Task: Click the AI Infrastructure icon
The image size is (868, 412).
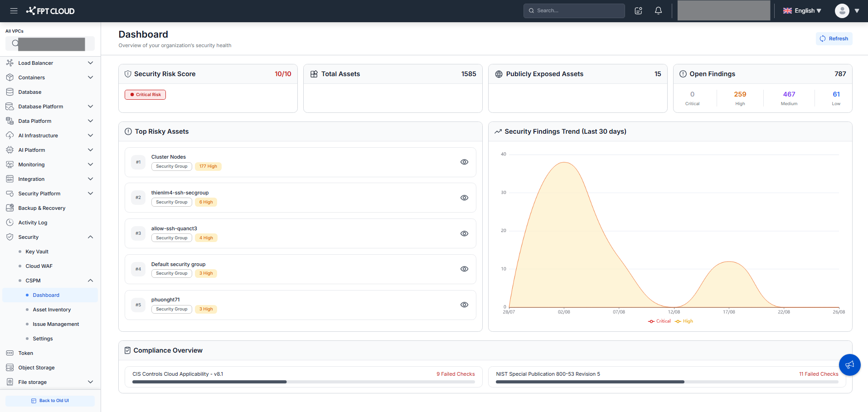Action: tap(10, 136)
